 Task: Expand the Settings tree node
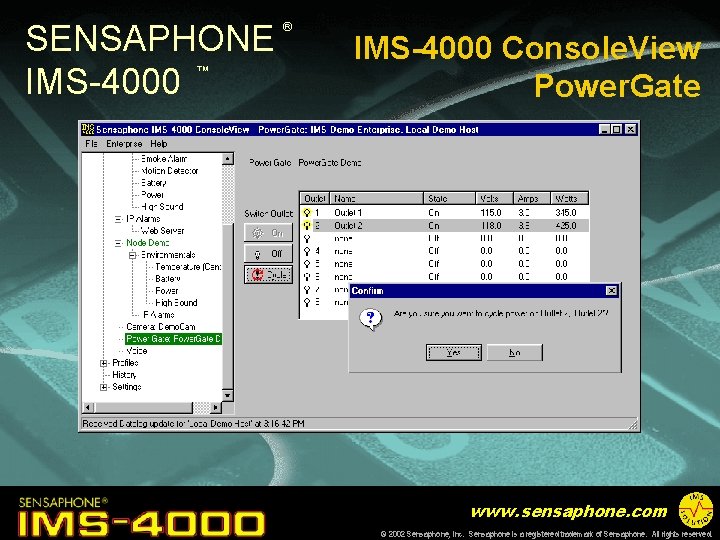104,387
